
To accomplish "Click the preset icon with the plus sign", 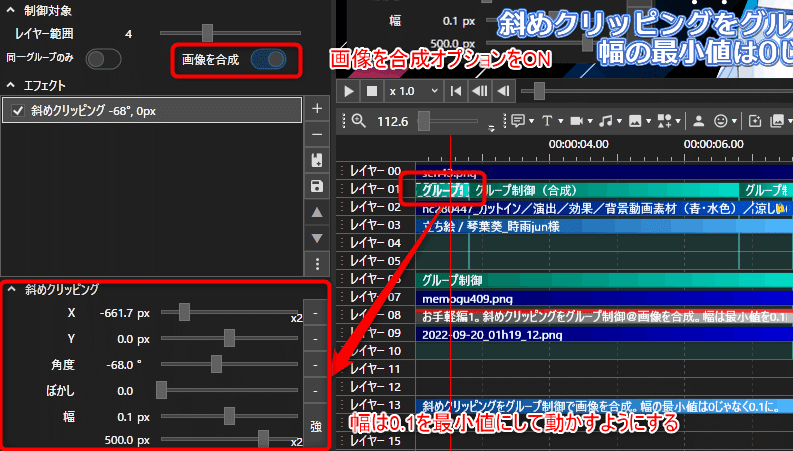I will (x=317, y=160).
